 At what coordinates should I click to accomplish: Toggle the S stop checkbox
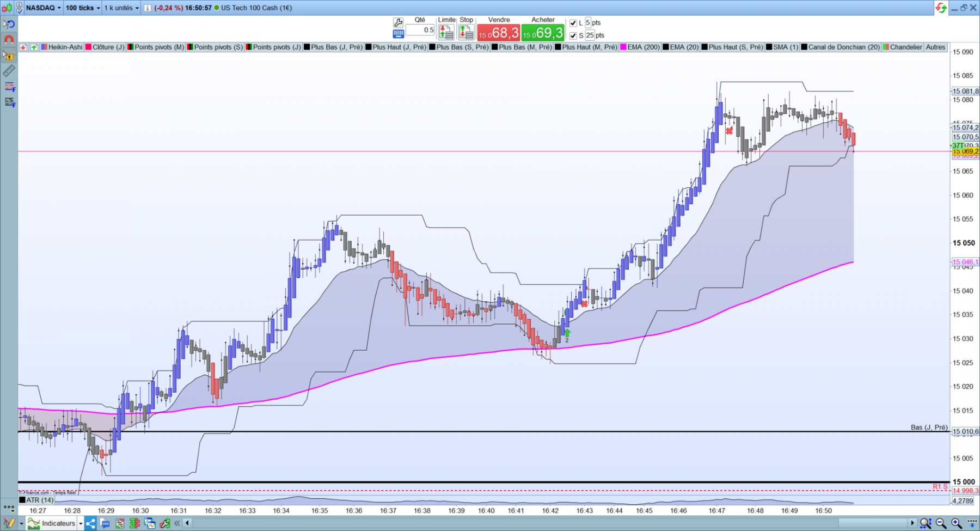tap(573, 35)
